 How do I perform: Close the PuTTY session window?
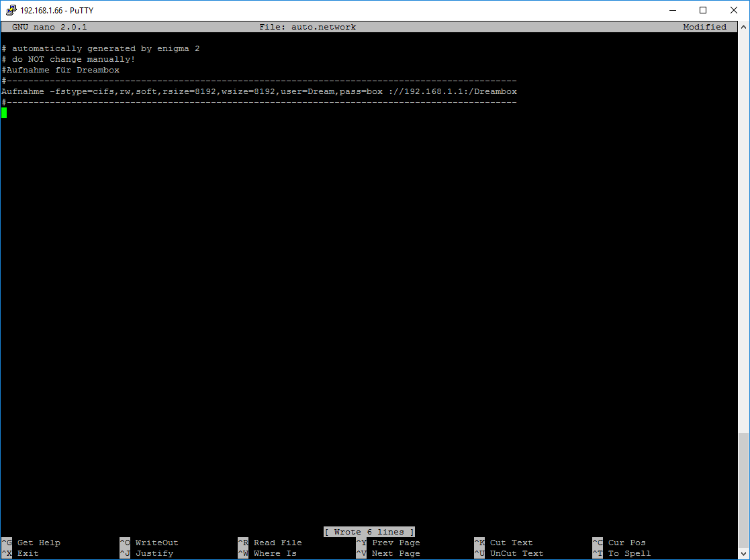pos(734,10)
